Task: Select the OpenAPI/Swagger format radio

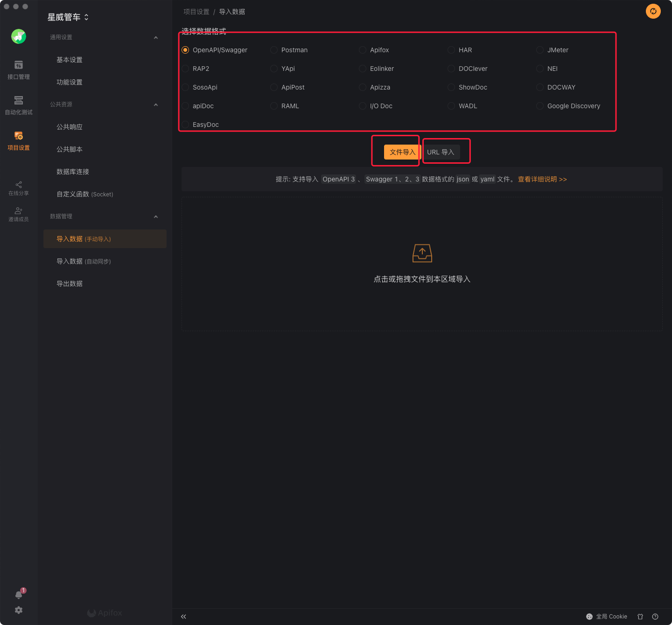Action: [185, 50]
